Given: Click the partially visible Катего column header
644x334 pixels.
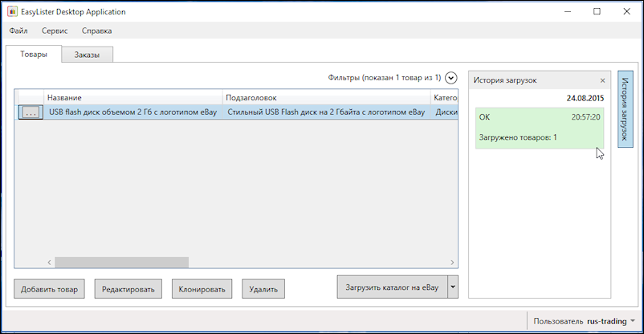Looking at the screenshot, I should point(445,98).
